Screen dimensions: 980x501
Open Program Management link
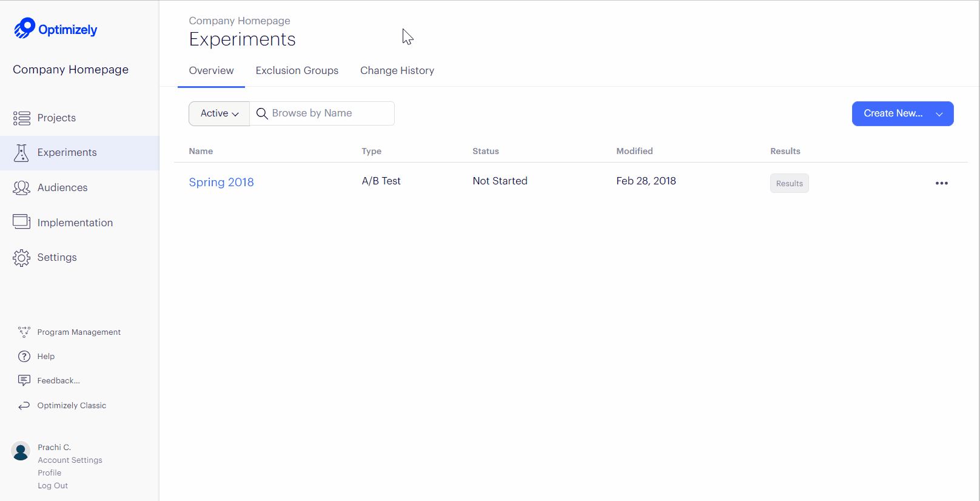pos(79,332)
